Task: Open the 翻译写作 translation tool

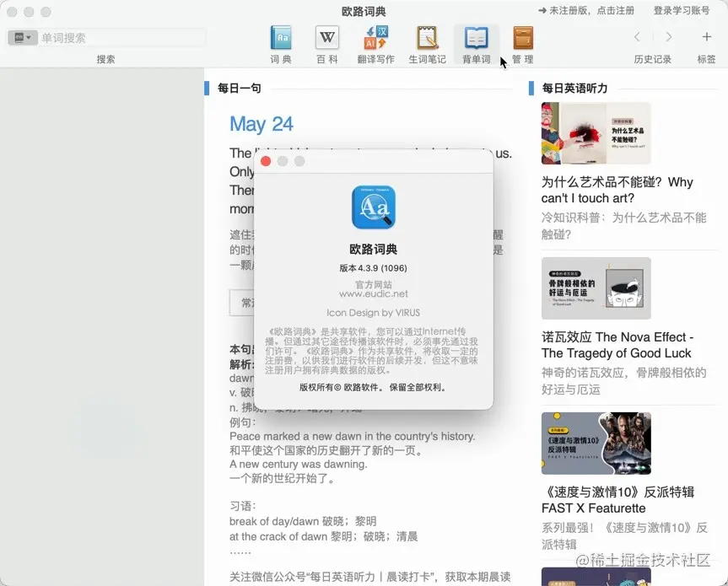Action: coord(376,38)
